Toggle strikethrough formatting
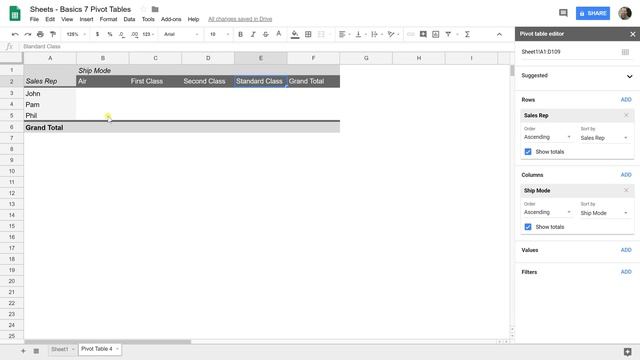 coord(266,34)
